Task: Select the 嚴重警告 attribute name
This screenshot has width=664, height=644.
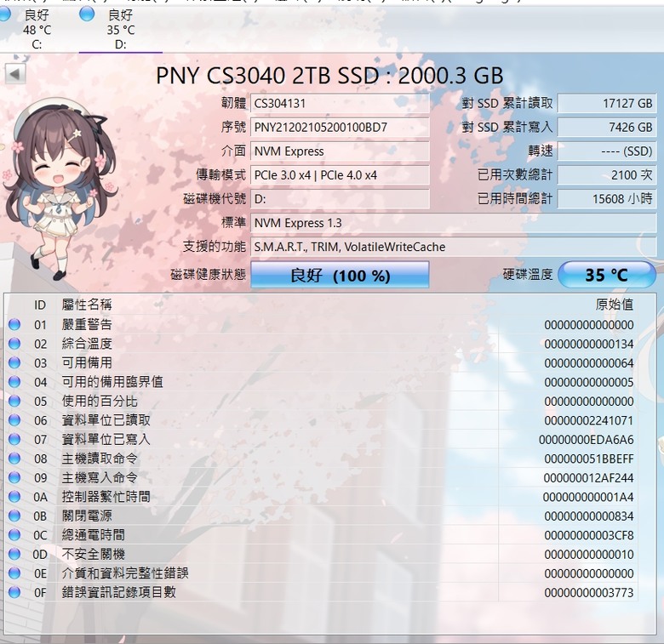Action: (87, 324)
